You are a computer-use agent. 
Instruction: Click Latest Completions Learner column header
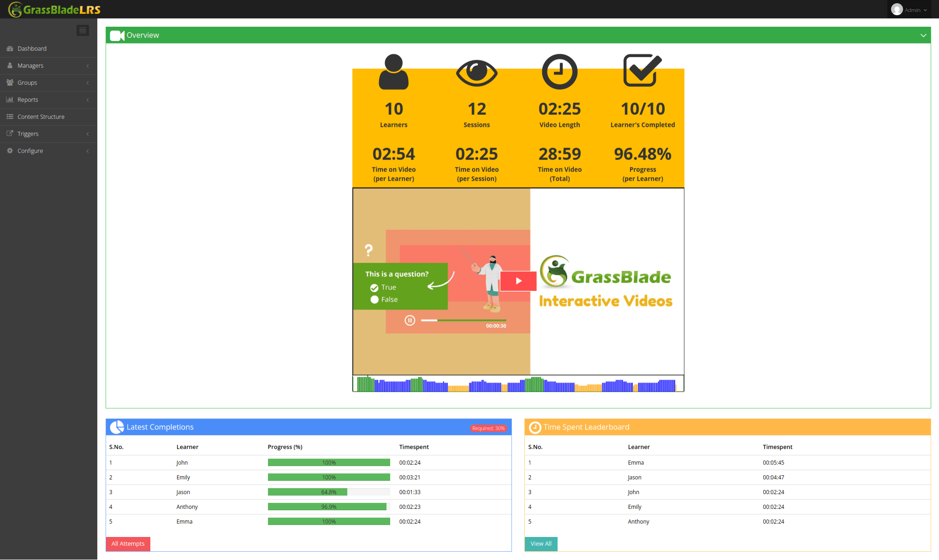[x=187, y=447]
